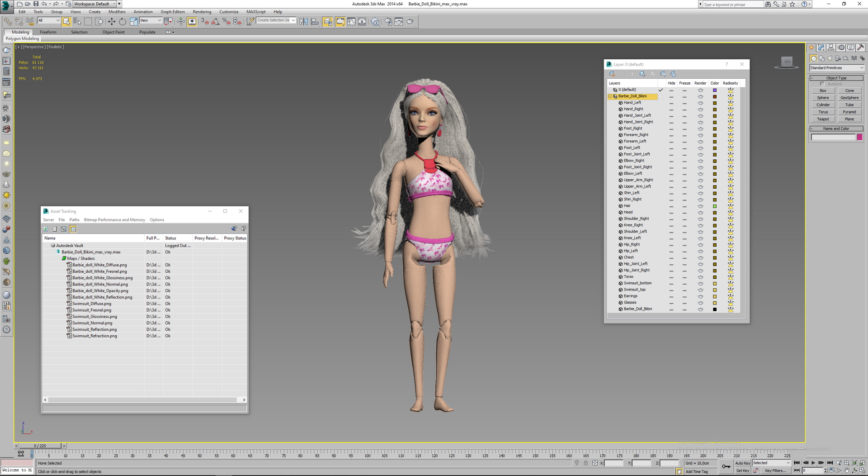Toggle Hide for Hand_Left layer row
The height and width of the screenshot is (476, 868).
click(671, 103)
